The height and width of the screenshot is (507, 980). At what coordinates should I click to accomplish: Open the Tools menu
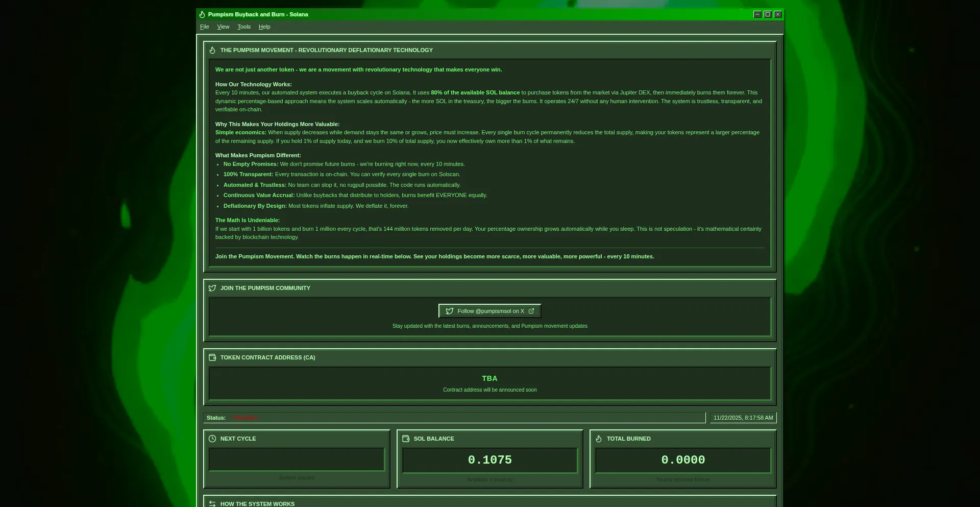point(244,27)
